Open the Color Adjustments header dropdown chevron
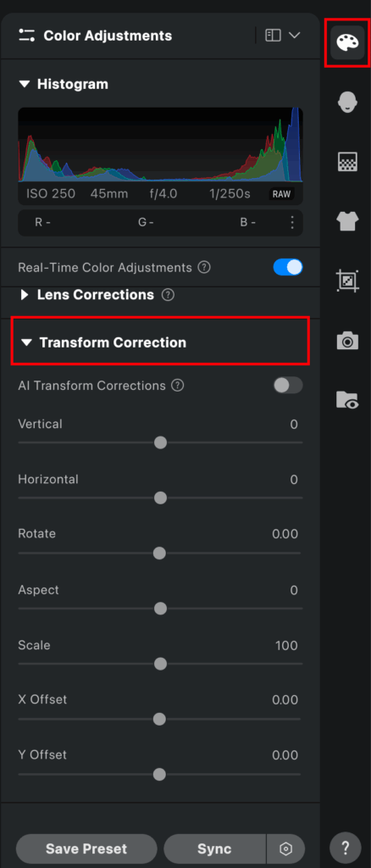371x868 pixels. pos(294,36)
